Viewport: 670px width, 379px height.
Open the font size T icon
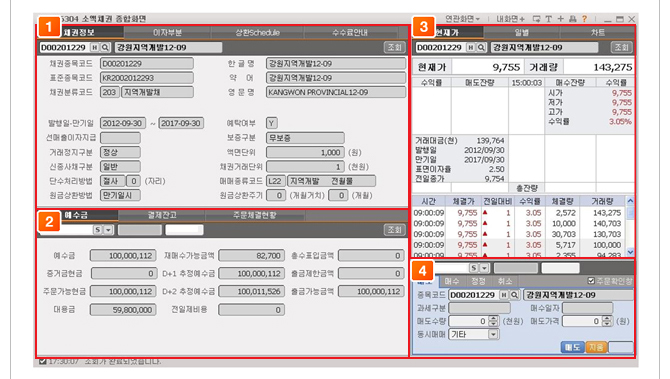coord(549,19)
